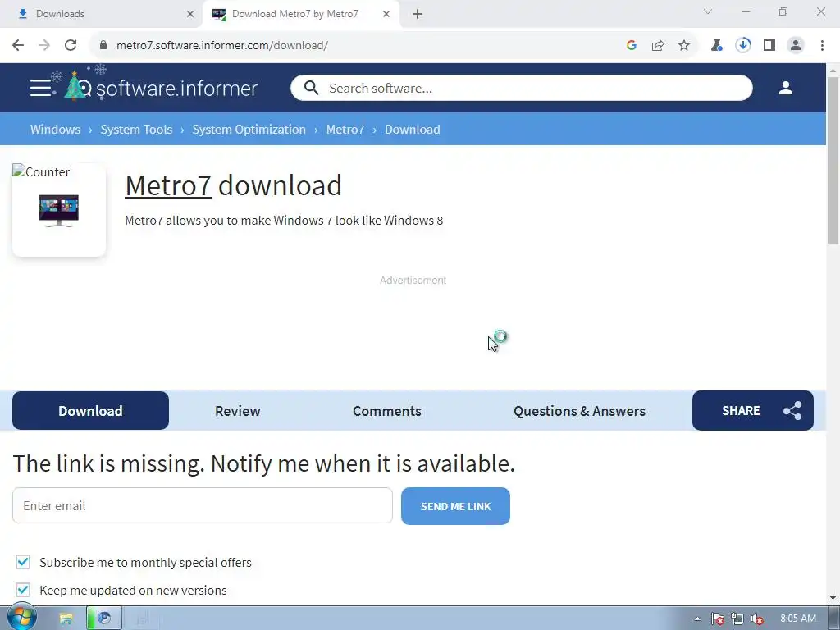840x630 pixels.
Task: Open the user account icon in header
Action: (x=785, y=88)
